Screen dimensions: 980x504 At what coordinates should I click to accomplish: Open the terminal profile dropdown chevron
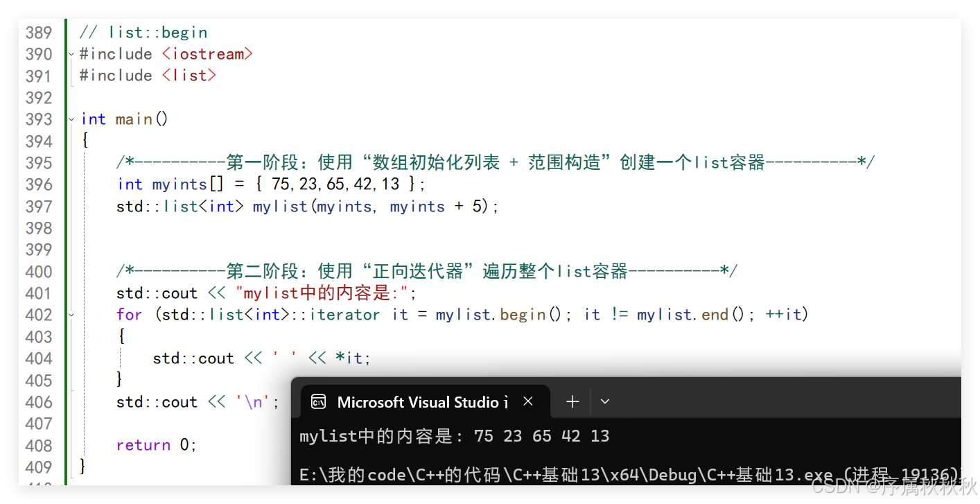coord(605,401)
